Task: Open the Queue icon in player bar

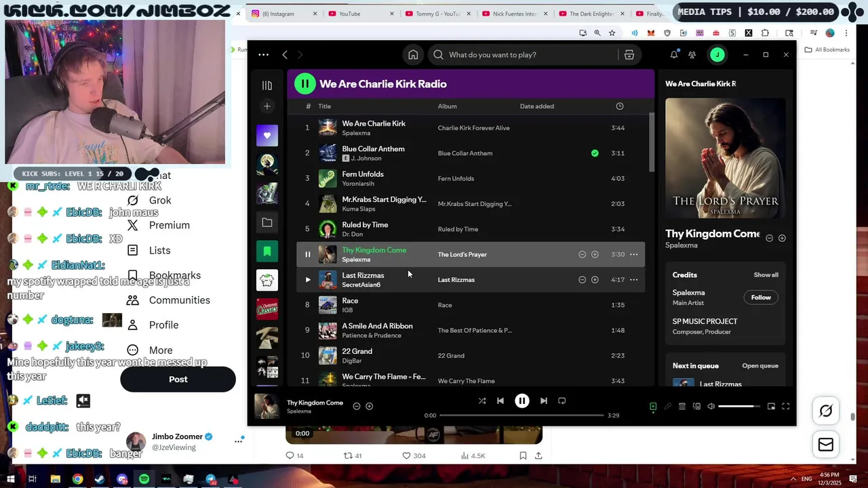Action: (x=682, y=407)
